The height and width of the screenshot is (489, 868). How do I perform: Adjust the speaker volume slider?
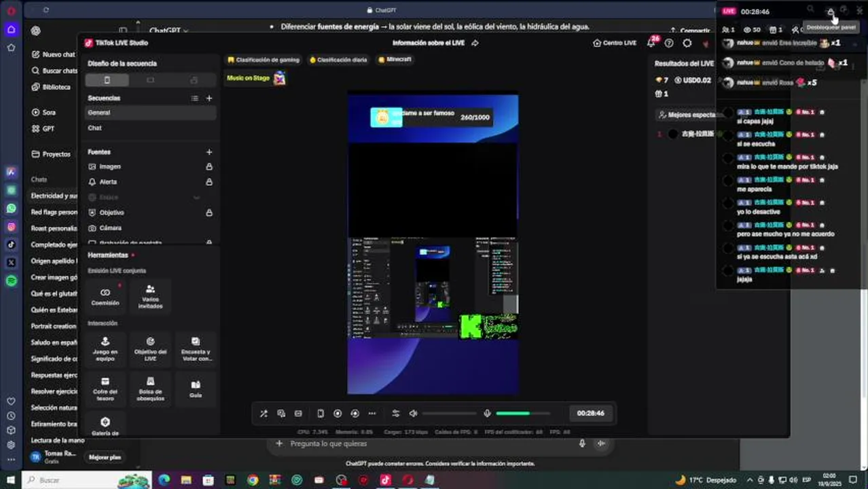449,414
